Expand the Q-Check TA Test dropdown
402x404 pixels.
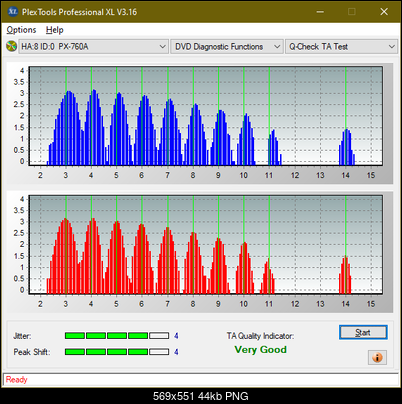(x=341, y=47)
